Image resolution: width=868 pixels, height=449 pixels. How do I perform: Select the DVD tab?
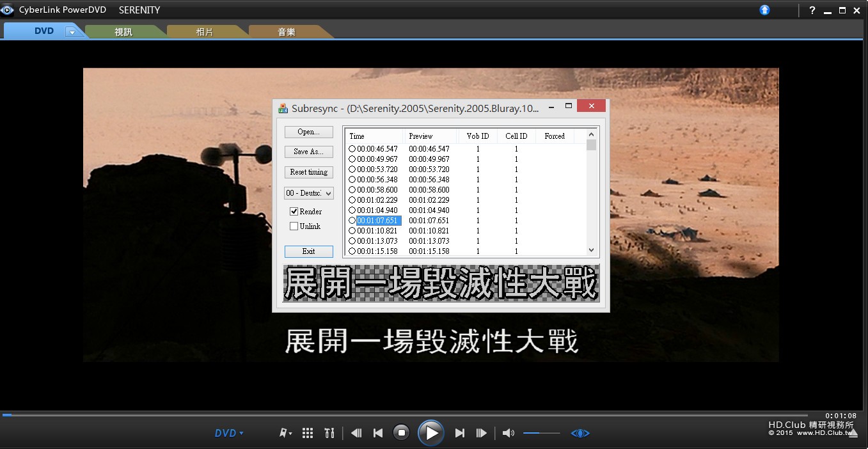coord(44,31)
